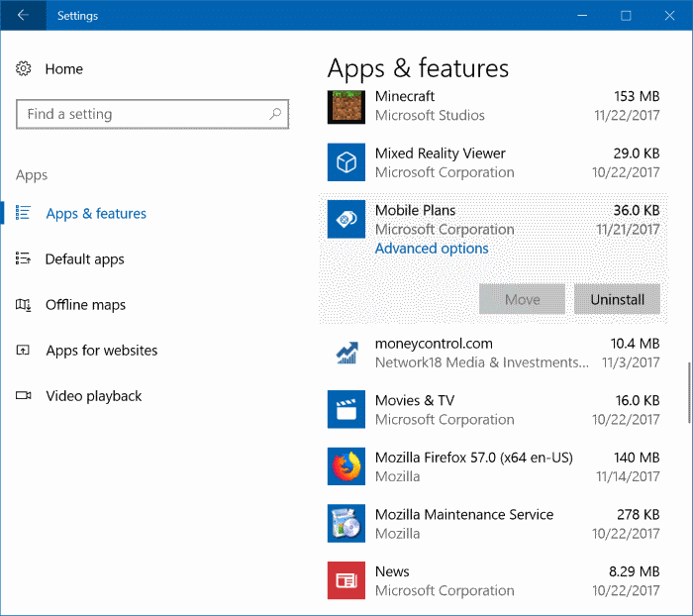Click the vertical scrollbar thumb
Screen dimensions: 693x616
pos(689,393)
